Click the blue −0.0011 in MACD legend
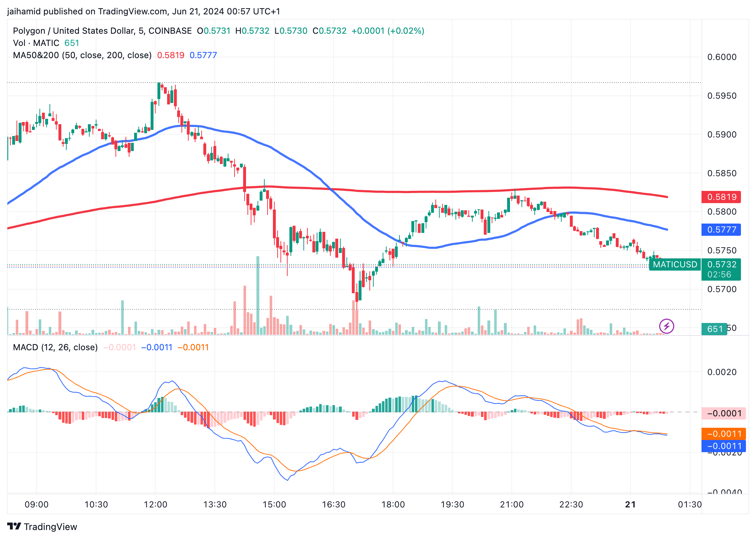This screenshot has height=539, width=756. coord(157,347)
